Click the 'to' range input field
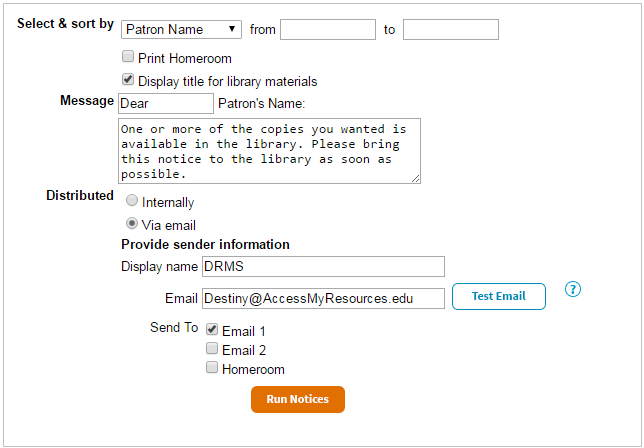Screen dimensions: 644x448 450,30
